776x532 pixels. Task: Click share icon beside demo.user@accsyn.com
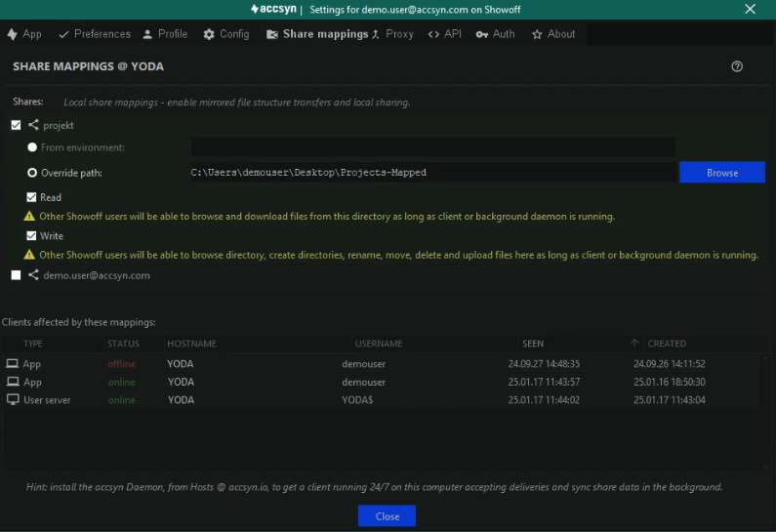[x=33, y=275]
